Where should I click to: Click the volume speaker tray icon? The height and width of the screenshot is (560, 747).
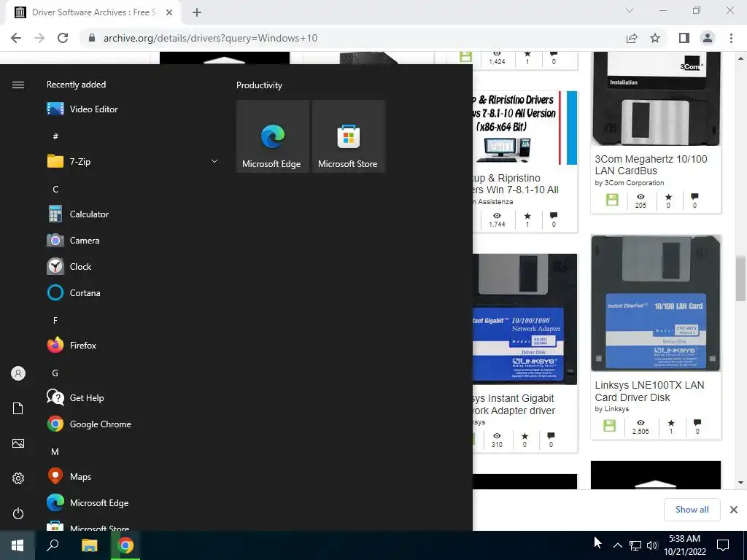pos(652,545)
